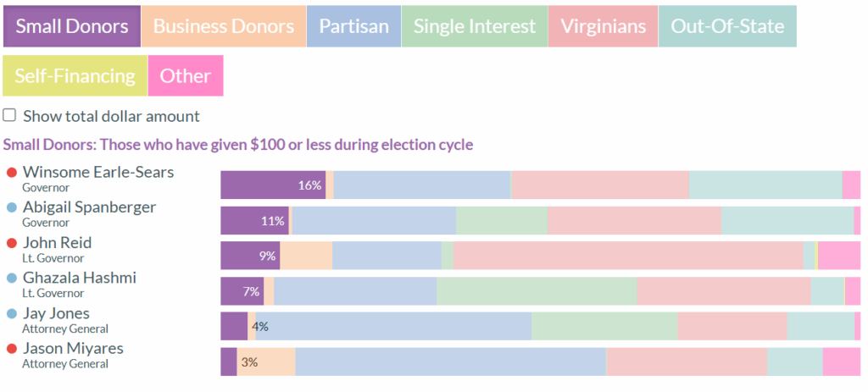868x392 pixels.
Task: Choose the Partisan filter button
Action: click(353, 25)
